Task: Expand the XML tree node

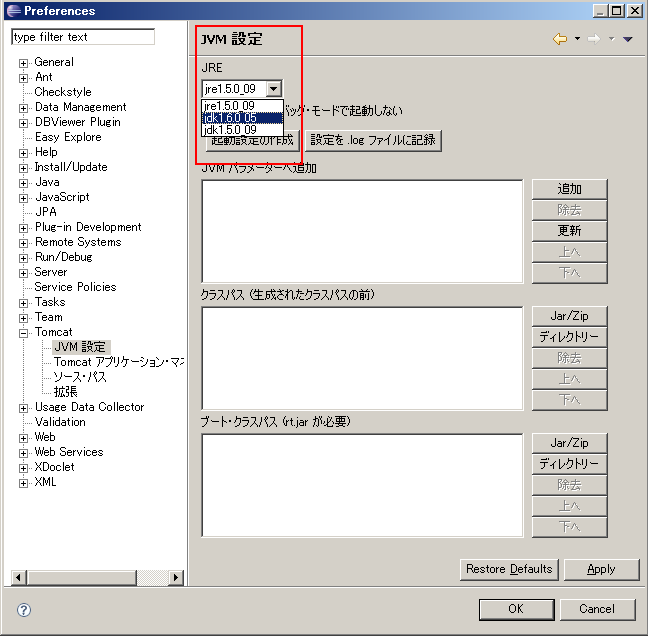Action: coord(24,483)
